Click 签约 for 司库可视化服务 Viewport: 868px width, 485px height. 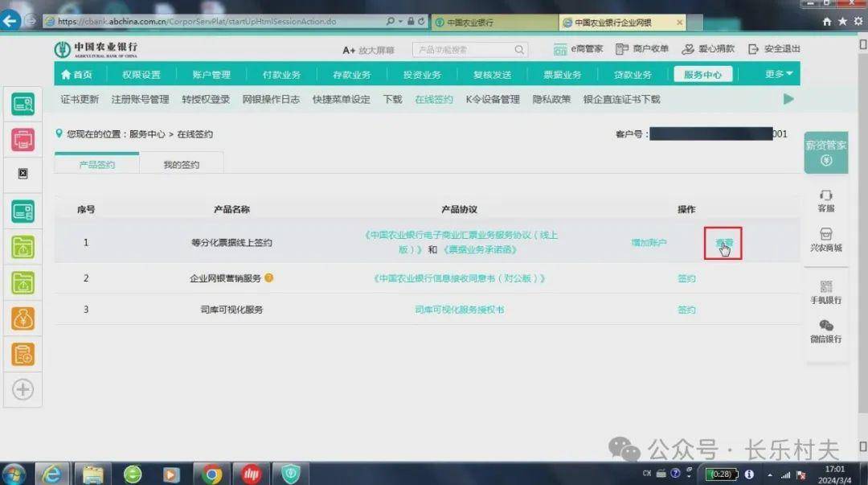pyautogui.click(x=686, y=309)
